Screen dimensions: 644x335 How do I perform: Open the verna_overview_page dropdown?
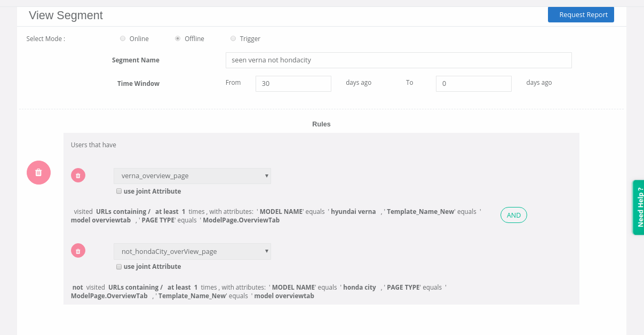pyautogui.click(x=192, y=176)
